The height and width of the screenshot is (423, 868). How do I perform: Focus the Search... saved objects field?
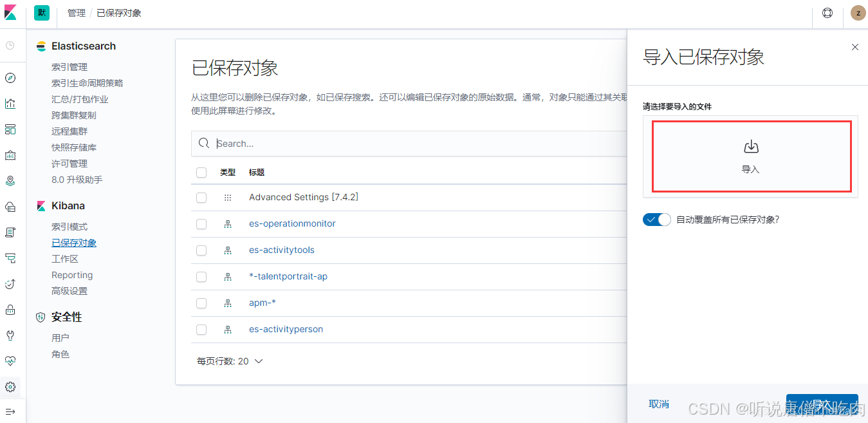tap(409, 144)
